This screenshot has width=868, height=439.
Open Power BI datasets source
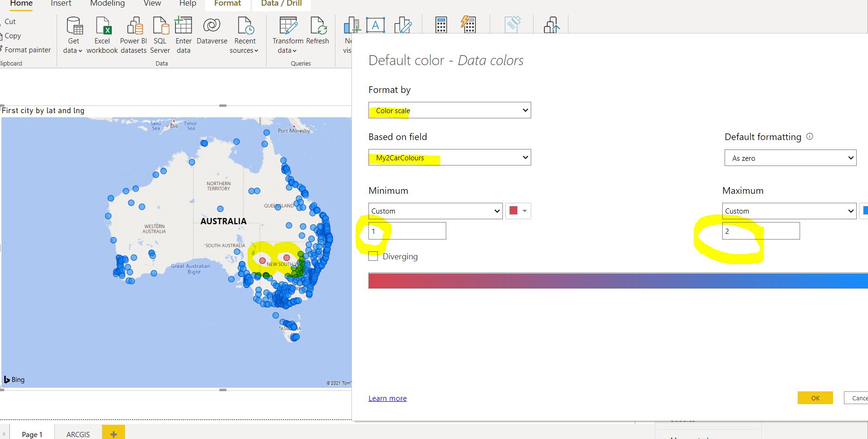point(134,35)
